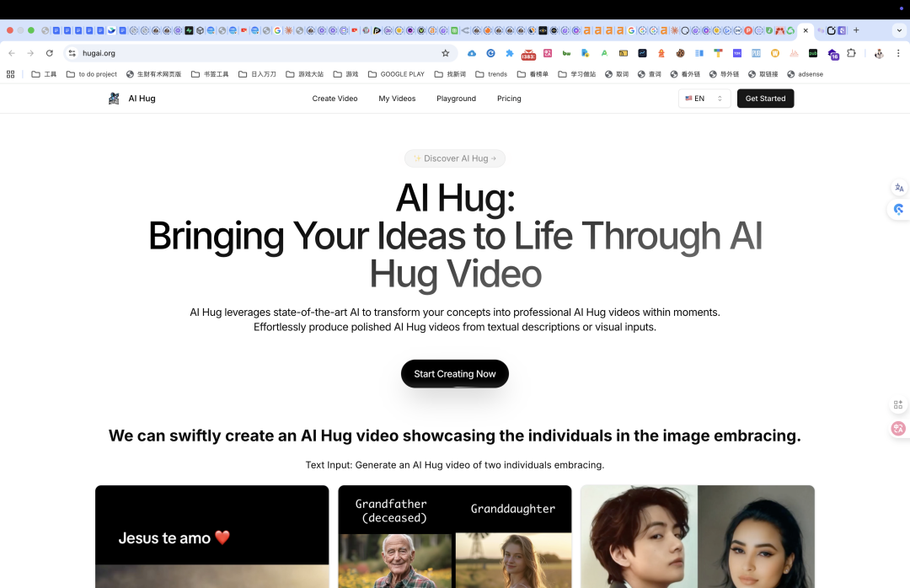Click the Text Input description line
The image size is (910, 588).
pos(455,465)
